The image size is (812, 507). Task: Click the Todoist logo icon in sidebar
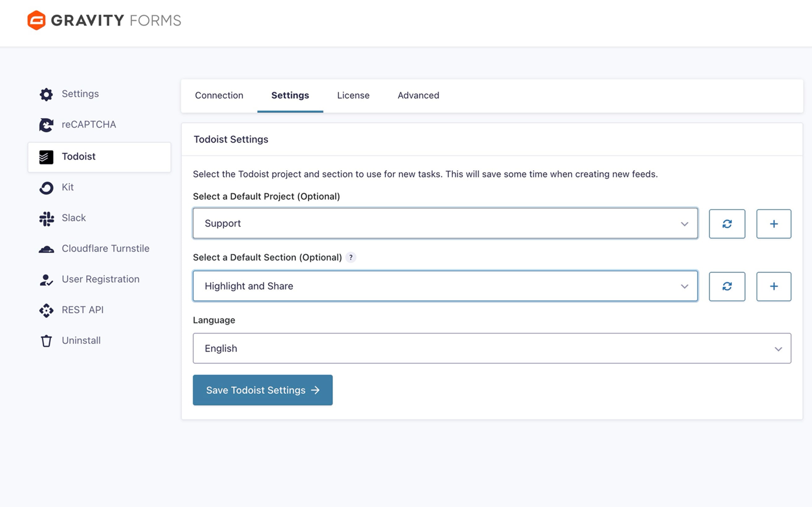(46, 157)
